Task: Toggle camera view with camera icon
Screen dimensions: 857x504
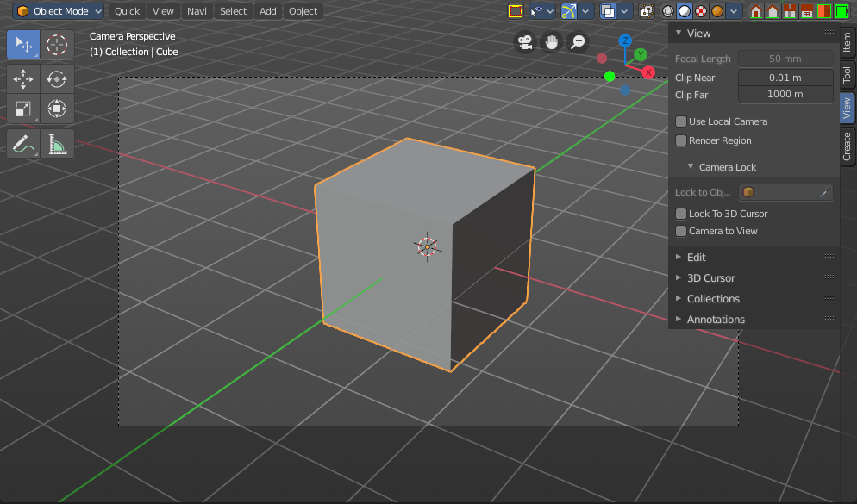Action: [x=525, y=42]
